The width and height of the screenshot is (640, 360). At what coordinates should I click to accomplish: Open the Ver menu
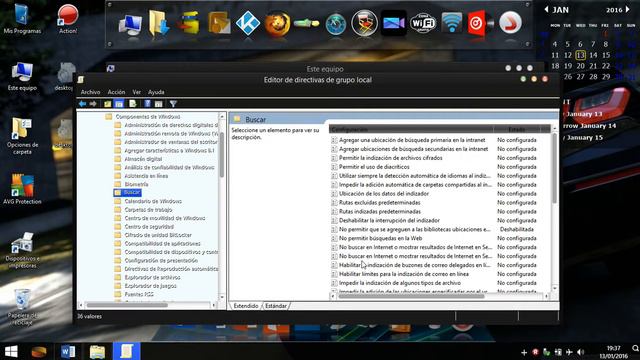137,92
